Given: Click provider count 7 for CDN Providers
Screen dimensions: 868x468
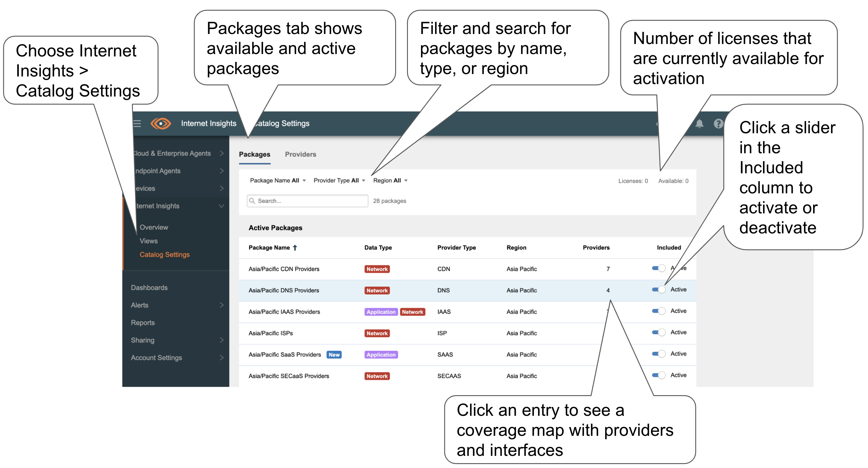Looking at the screenshot, I should coord(608,269).
